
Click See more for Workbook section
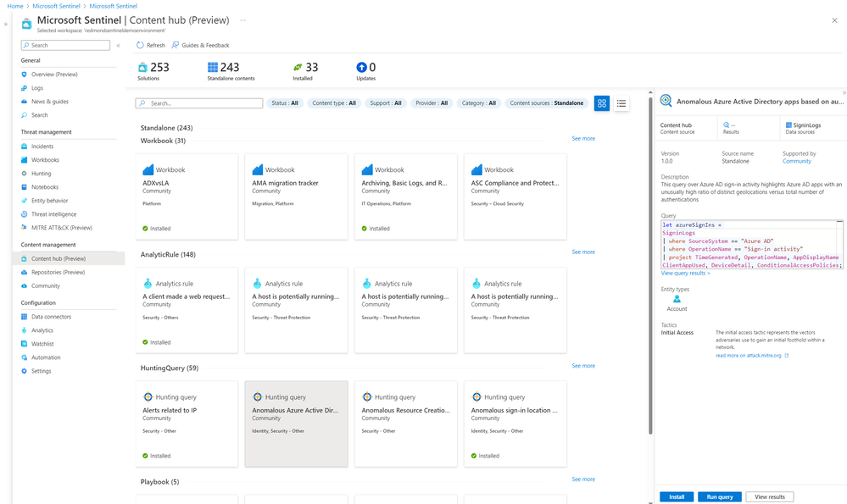(583, 139)
